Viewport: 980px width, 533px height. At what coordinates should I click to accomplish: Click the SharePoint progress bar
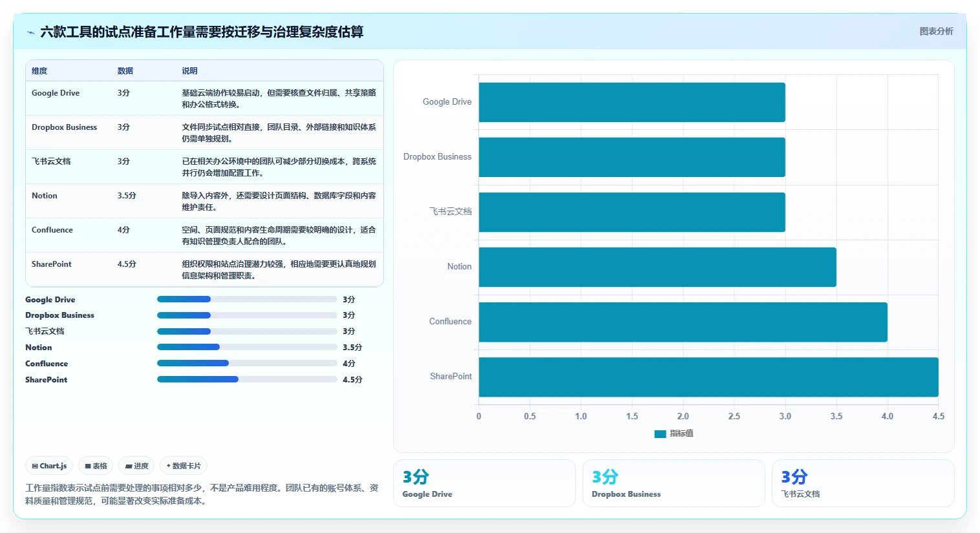tap(247, 379)
